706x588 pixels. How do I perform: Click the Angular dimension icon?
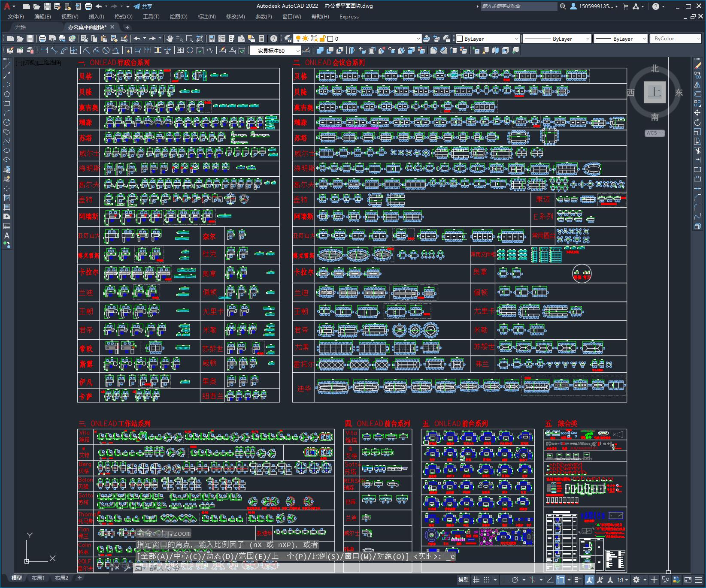[x=116, y=50]
